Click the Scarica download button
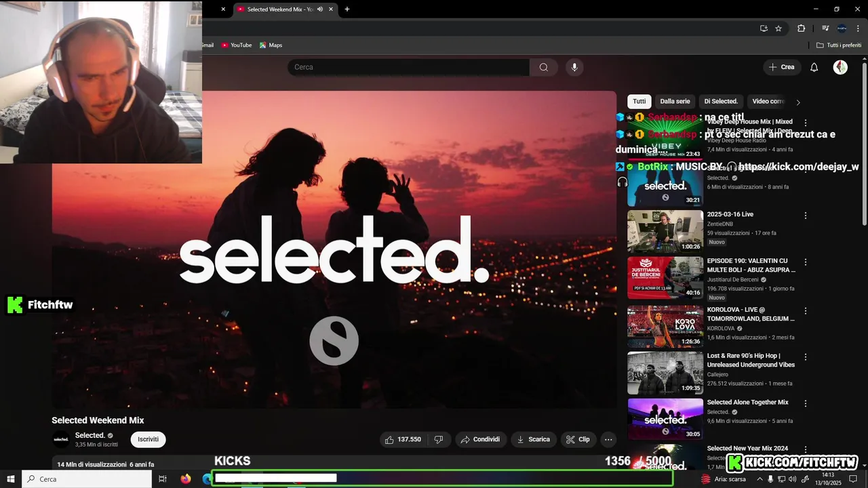Screen dimensions: 868x488 coord(533,439)
